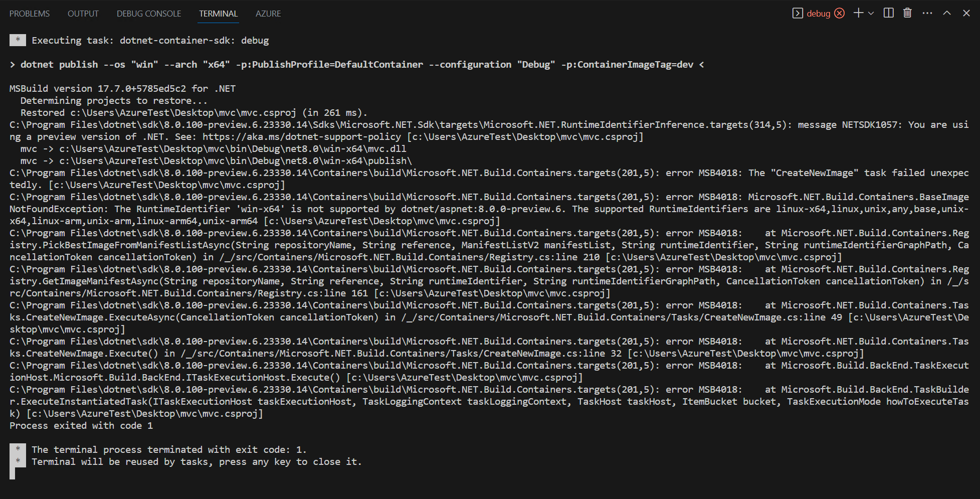Split the terminal into two panes

888,13
